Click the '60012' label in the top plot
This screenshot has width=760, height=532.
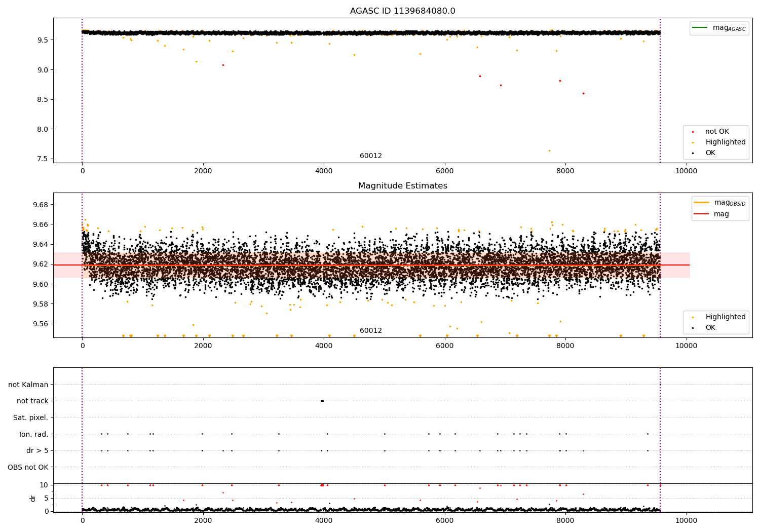pos(371,156)
